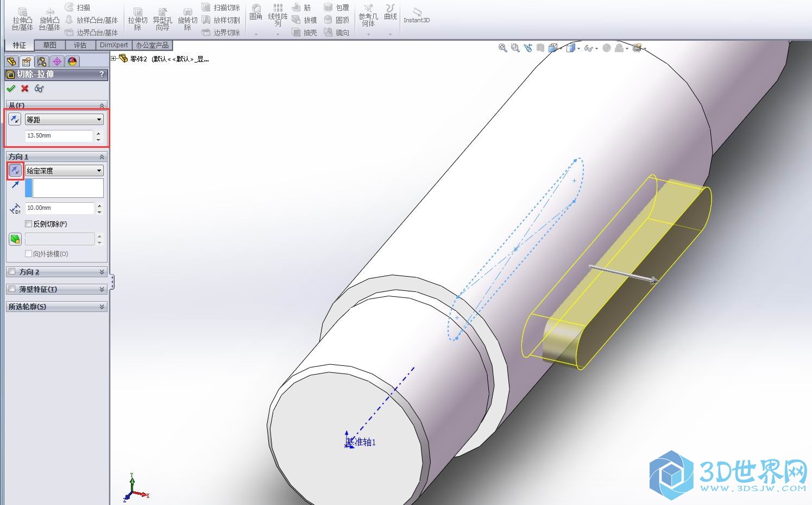Cancel the cut with red X
The image size is (812, 505).
(24, 88)
